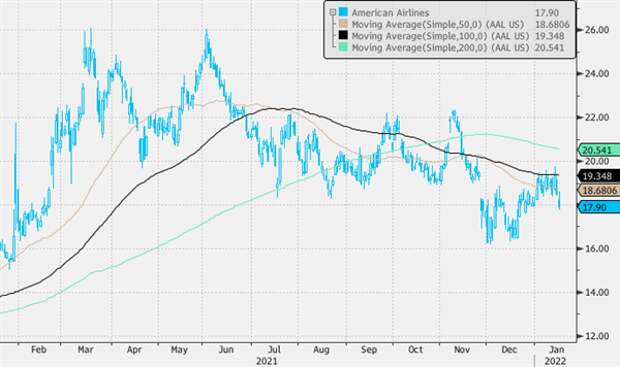Click the green 20.541 axis price tag
The height and width of the screenshot is (367, 620).
click(599, 150)
